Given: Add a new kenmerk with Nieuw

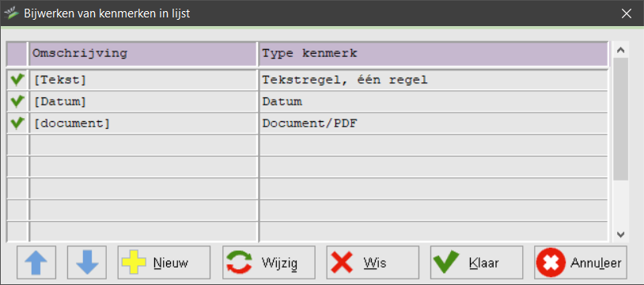Looking at the screenshot, I should pyautogui.click(x=164, y=262).
